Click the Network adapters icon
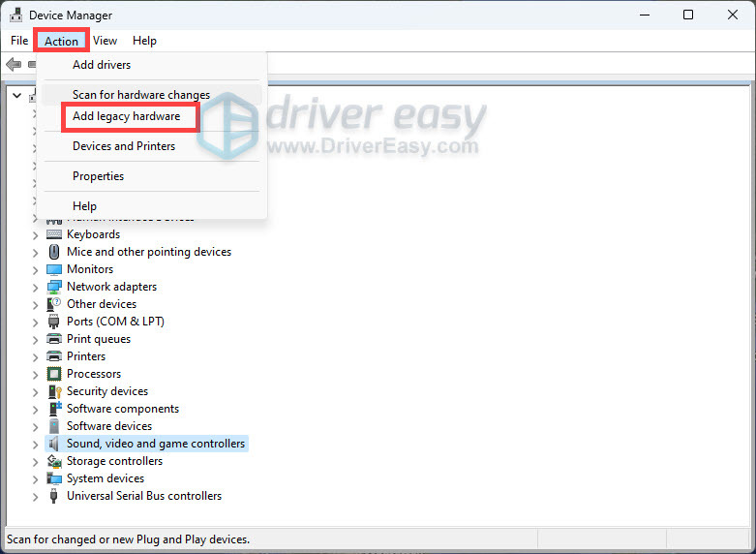Image resolution: width=756 pixels, height=554 pixels. coord(54,287)
